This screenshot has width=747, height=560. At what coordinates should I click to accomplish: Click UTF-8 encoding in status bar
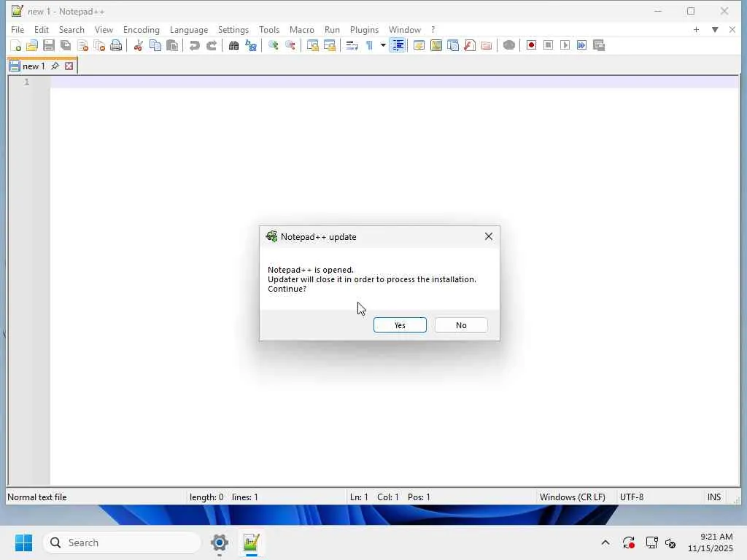pos(631,497)
